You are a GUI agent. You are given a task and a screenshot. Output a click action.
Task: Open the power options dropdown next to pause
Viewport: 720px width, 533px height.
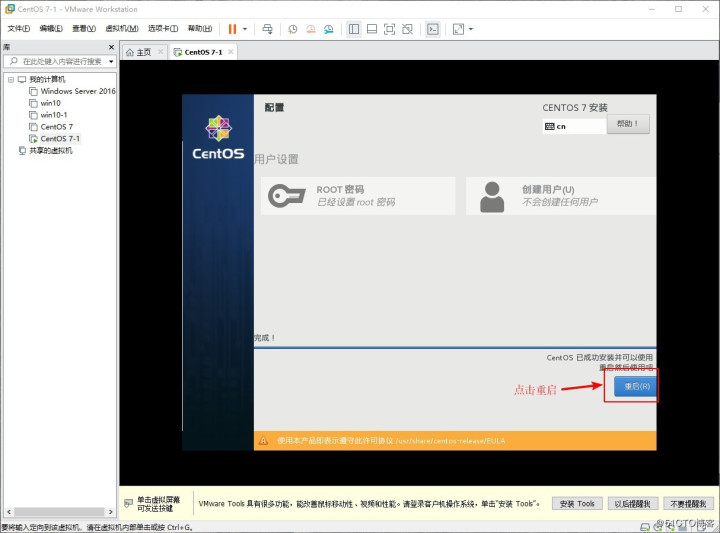[245, 29]
